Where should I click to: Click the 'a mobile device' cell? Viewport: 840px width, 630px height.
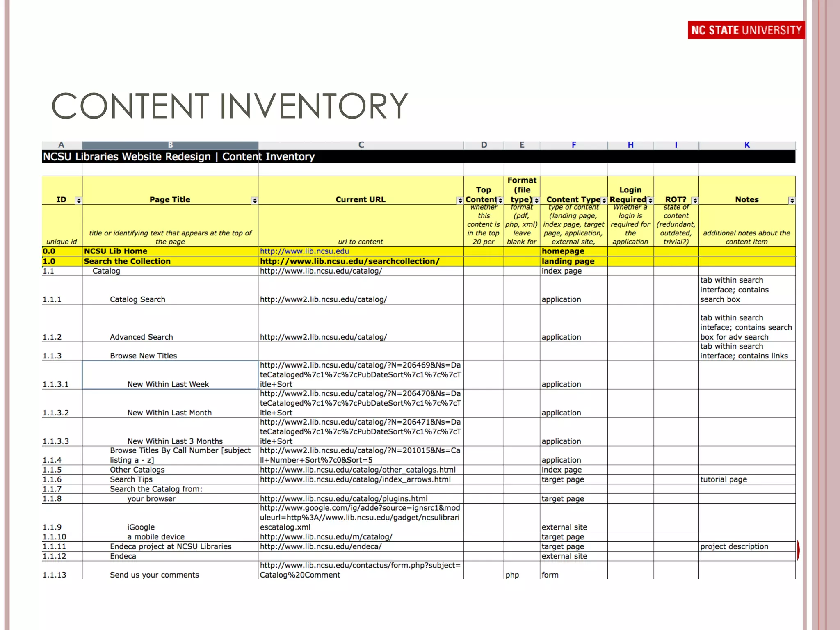[170, 536]
